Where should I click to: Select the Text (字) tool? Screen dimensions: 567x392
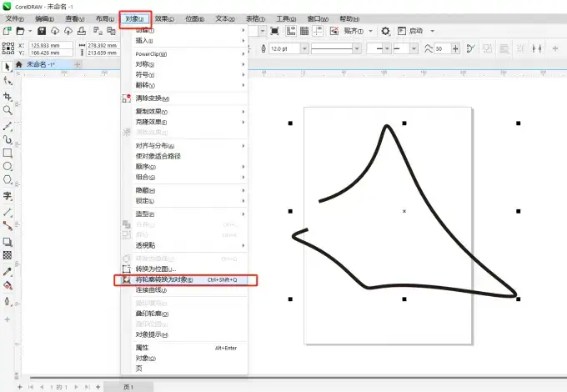8,196
